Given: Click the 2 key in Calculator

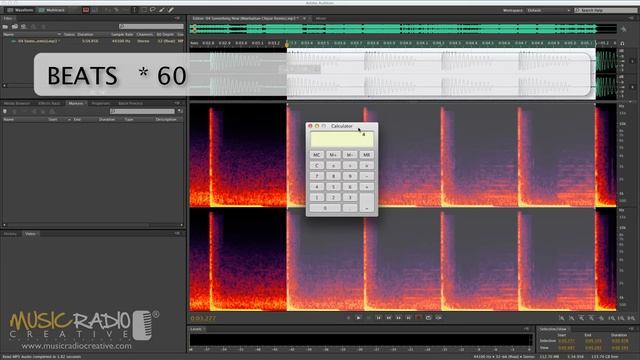Looking at the screenshot, I should (x=333, y=197).
